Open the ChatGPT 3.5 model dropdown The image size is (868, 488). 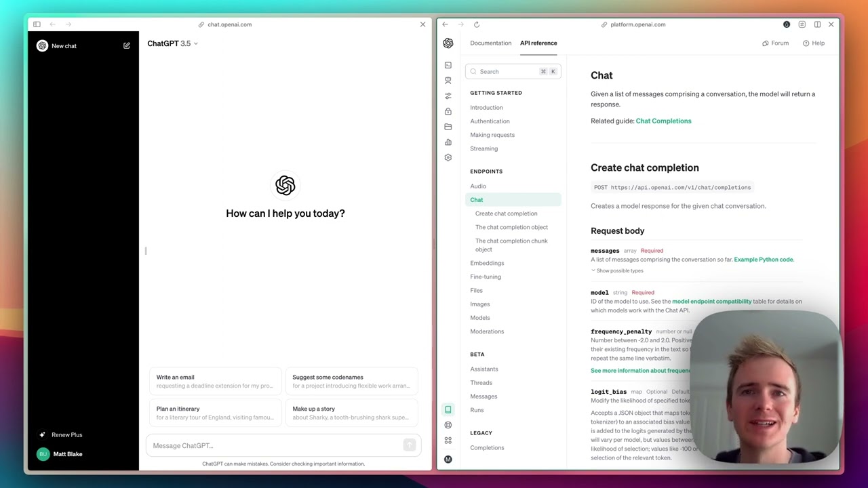point(172,43)
